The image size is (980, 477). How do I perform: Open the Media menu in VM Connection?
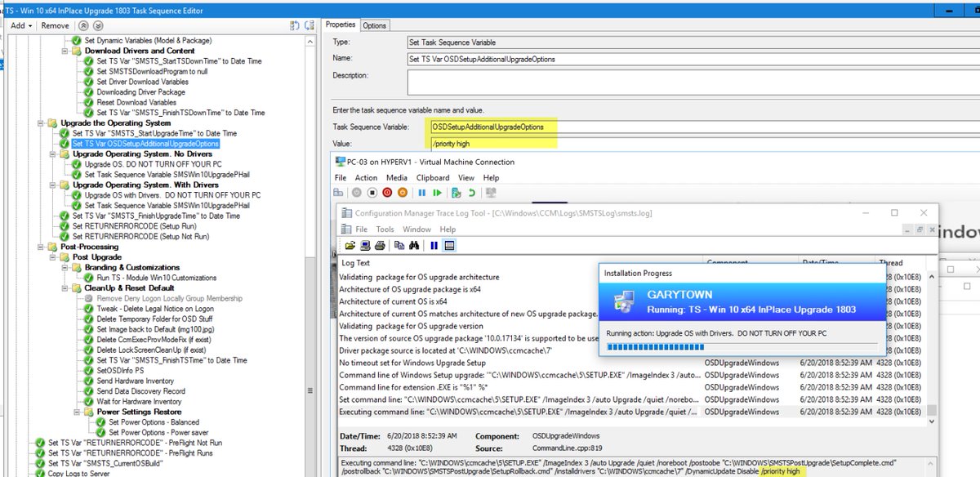pos(397,177)
